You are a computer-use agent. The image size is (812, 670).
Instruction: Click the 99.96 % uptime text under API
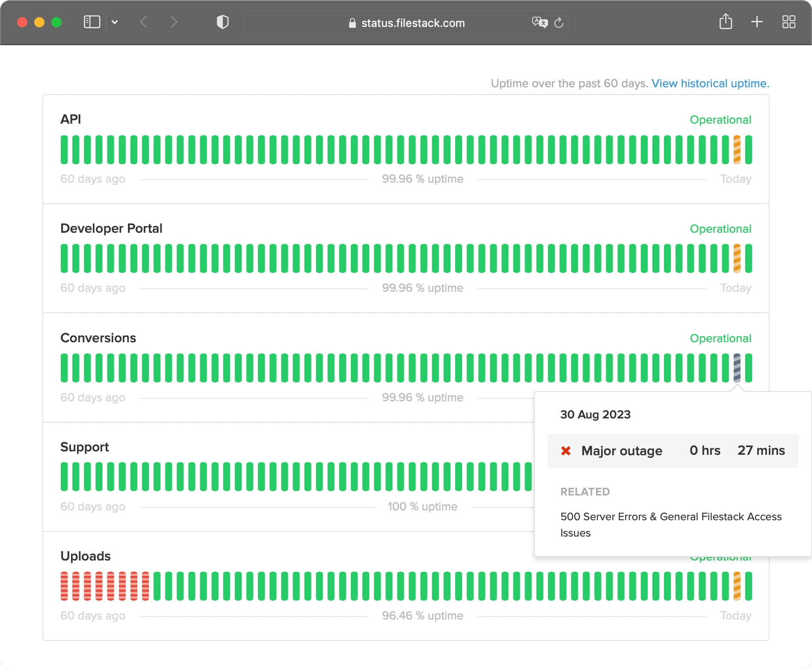422,179
